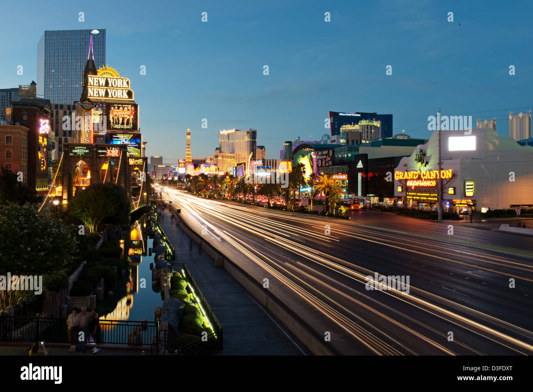Click the Liberation billboard text

coord(80,151)
